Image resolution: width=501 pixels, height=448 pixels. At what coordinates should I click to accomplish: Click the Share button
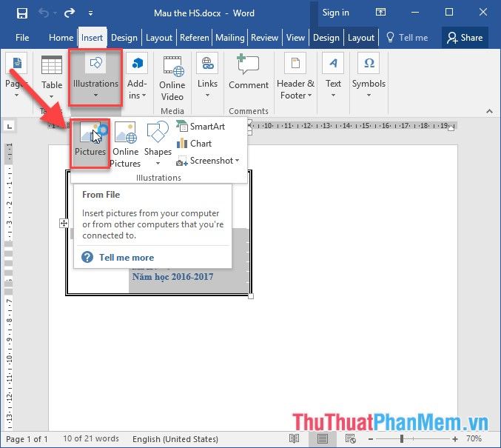463,38
